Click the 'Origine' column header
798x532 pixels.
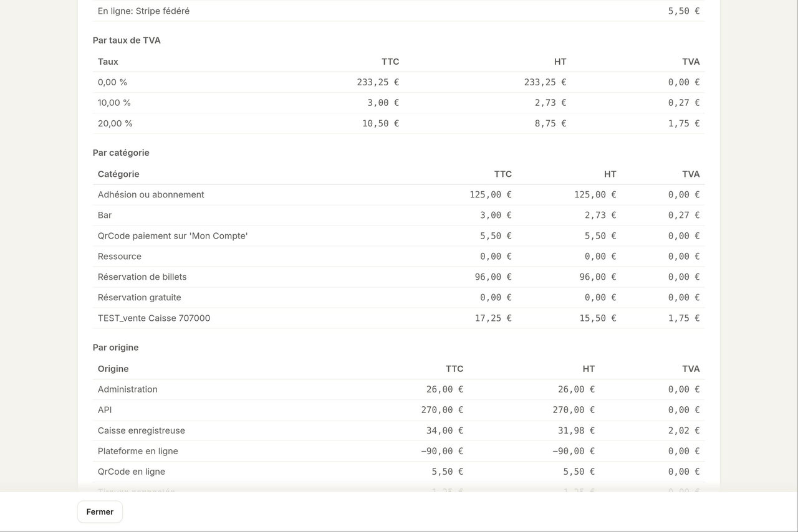[113, 369]
